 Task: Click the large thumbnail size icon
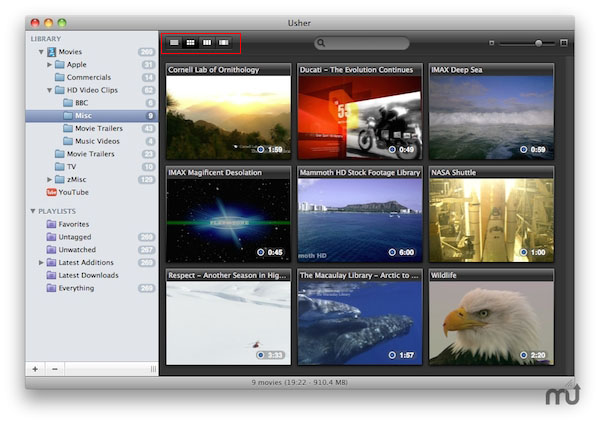(x=564, y=43)
